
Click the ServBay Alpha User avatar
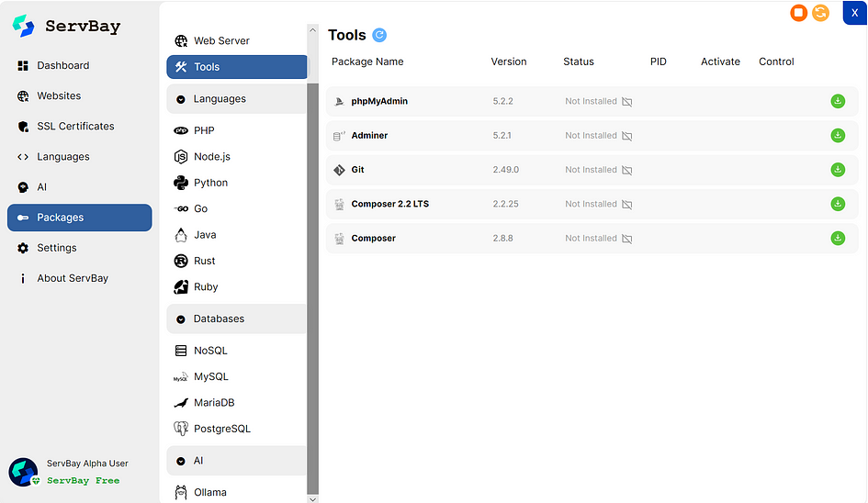tap(23, 472)
